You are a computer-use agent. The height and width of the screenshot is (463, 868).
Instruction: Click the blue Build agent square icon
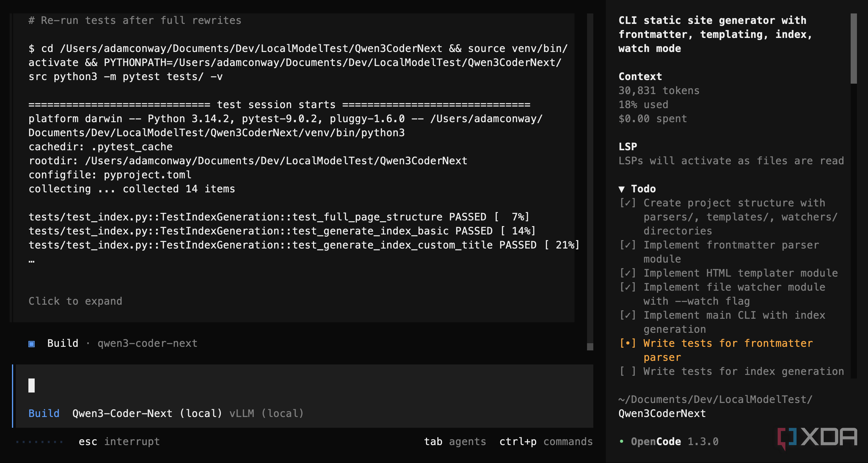[31, 344]
